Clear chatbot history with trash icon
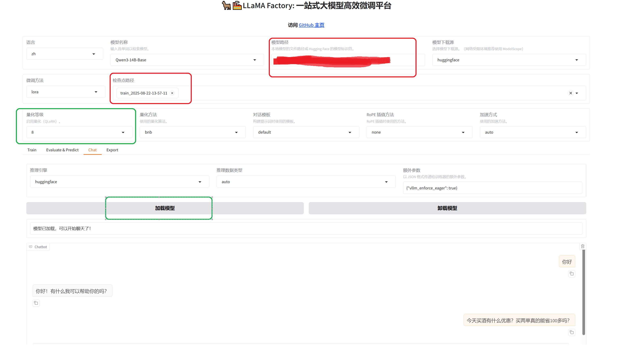This screenshot has width=625, height=364. pyautogui.click(x=583, y=246)
